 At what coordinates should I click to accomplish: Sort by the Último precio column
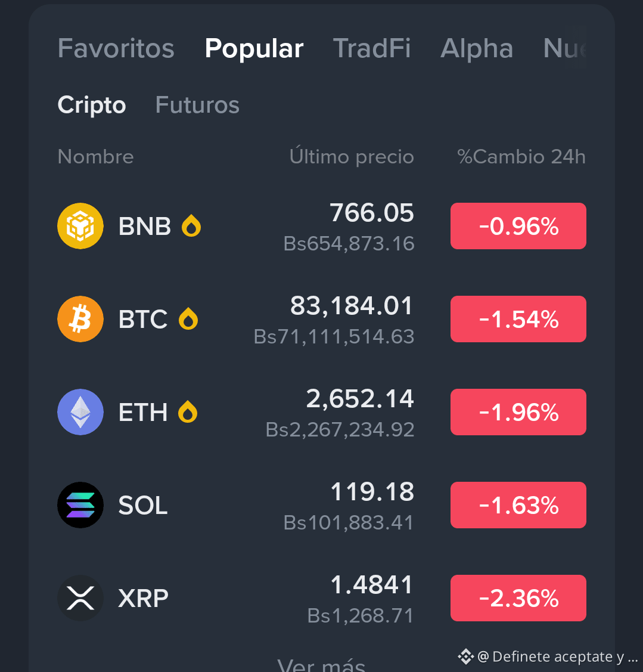tap(352, 156)
